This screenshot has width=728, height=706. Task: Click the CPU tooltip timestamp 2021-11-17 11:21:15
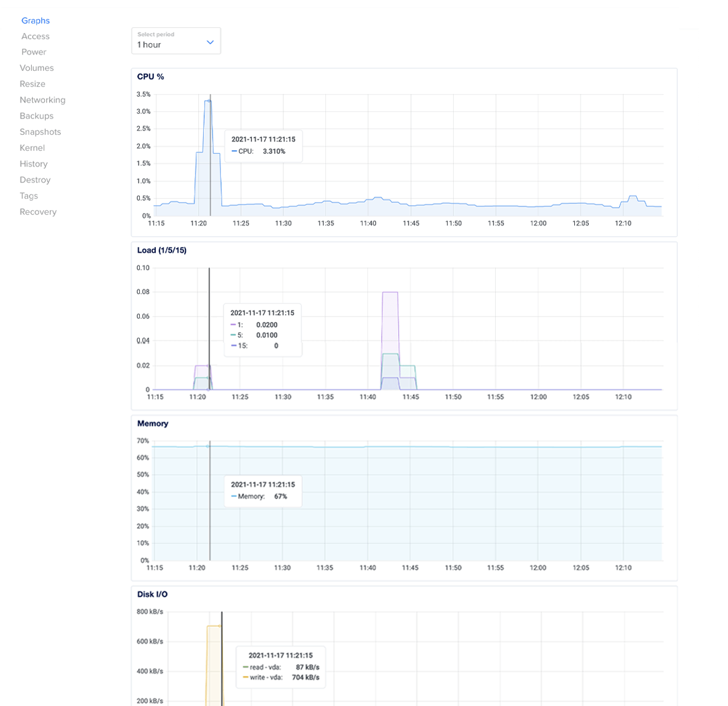click(x=263, y=139)
